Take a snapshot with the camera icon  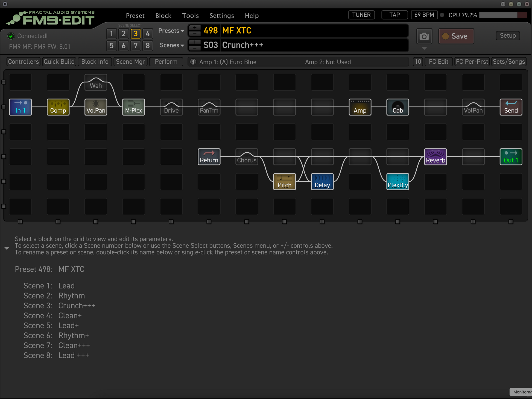click(x=424, y=36)
